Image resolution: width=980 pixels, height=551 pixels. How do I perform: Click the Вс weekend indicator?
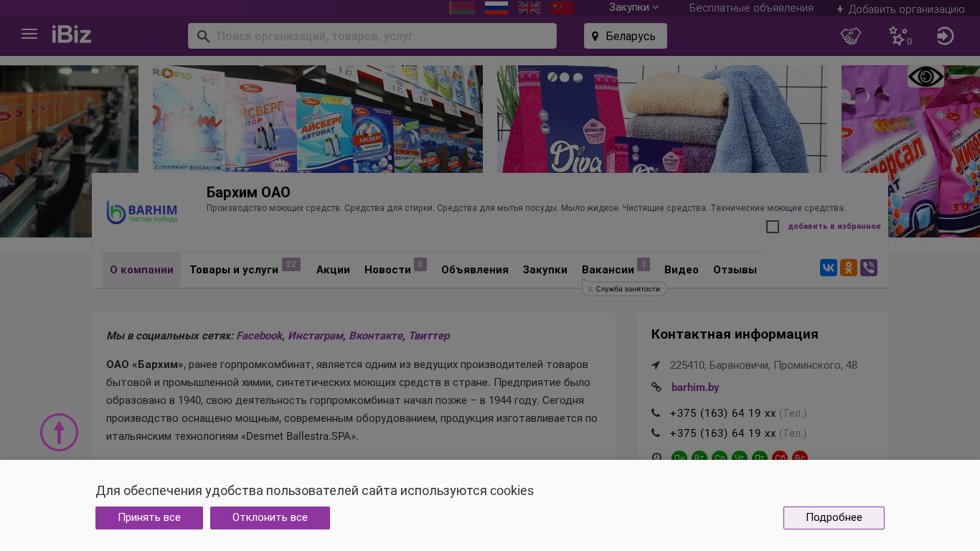coord(800,456)
